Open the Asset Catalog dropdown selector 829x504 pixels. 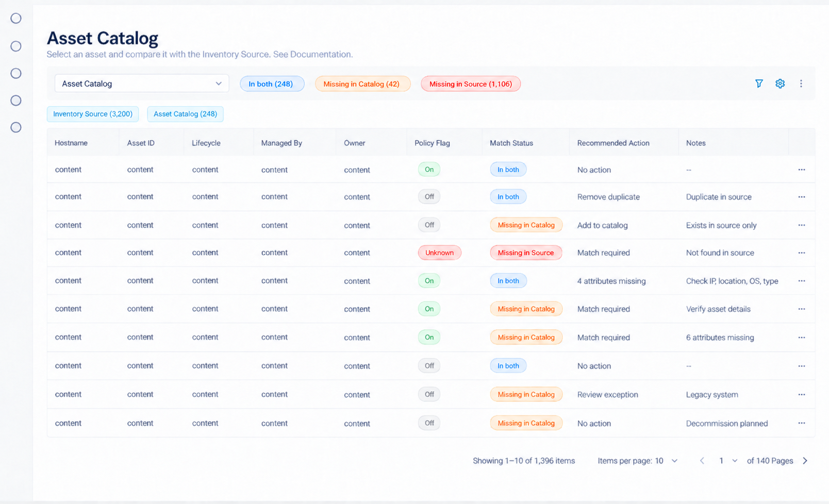click(142, 83)
